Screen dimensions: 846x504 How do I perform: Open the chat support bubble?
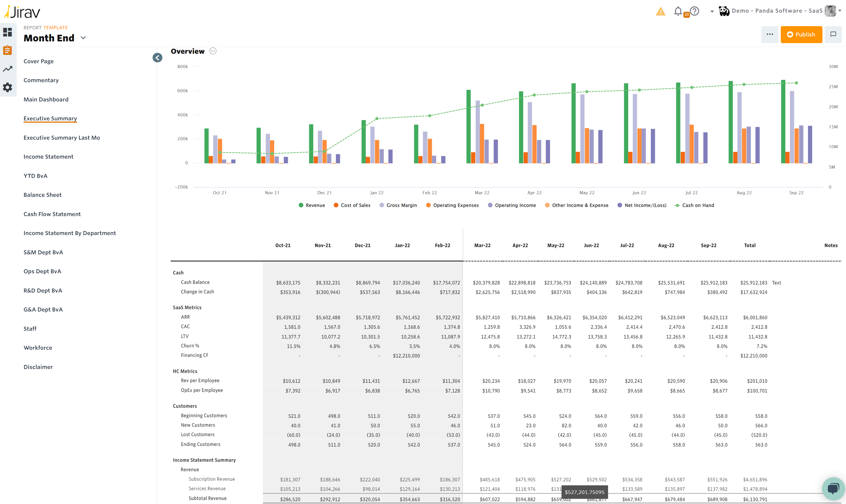(833, 488)
